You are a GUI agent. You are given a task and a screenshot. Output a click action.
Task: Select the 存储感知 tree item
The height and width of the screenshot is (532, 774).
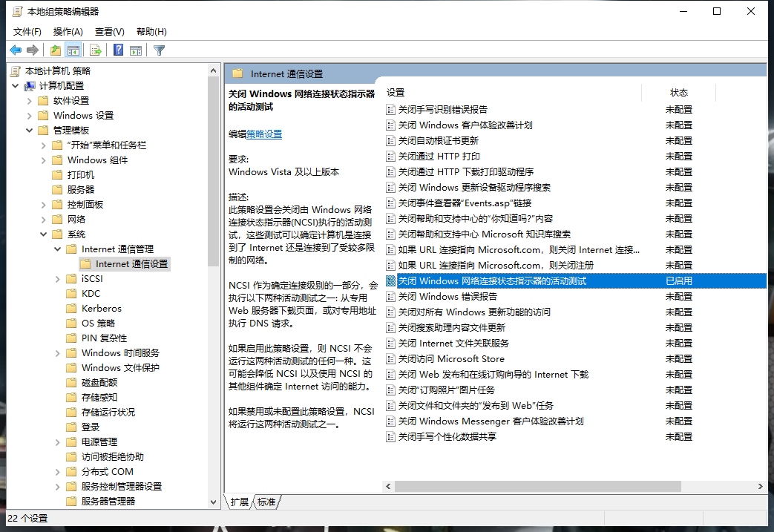coord(99,397)
